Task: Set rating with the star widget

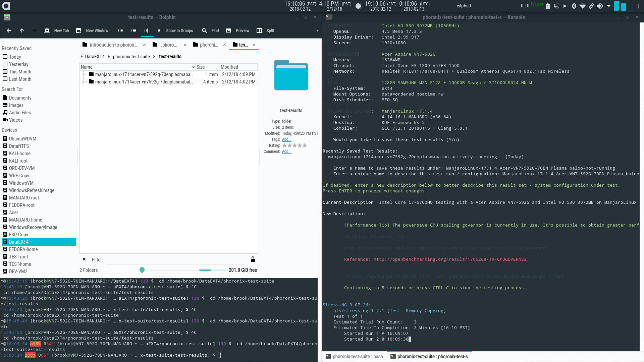Action: (x=294, y=145)
